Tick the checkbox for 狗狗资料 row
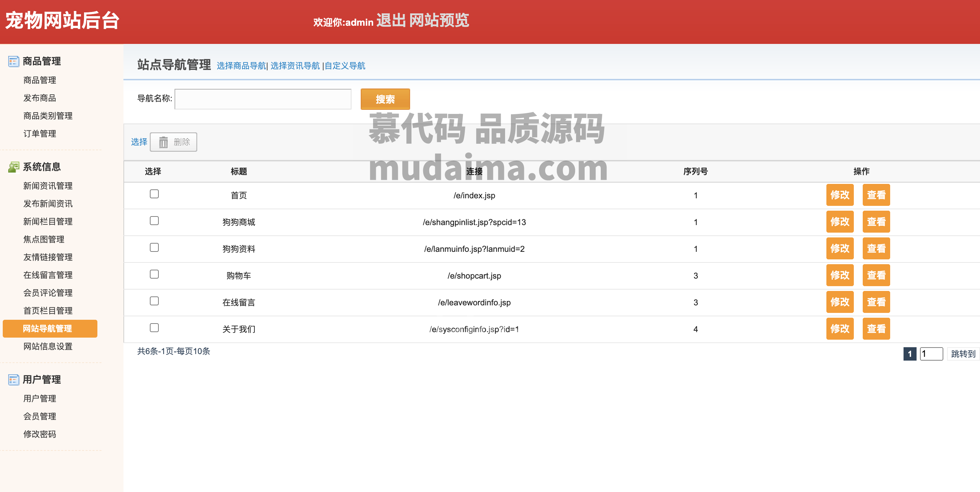 point(154,247)
